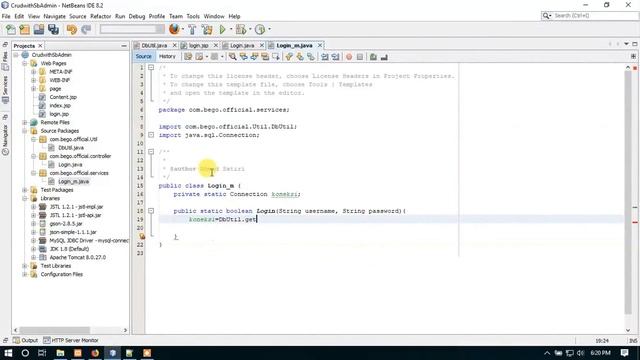Viewport: 640px width, 360px height.
Task: Open Firefox from the Windows taskbar
Action: [95, 353]
